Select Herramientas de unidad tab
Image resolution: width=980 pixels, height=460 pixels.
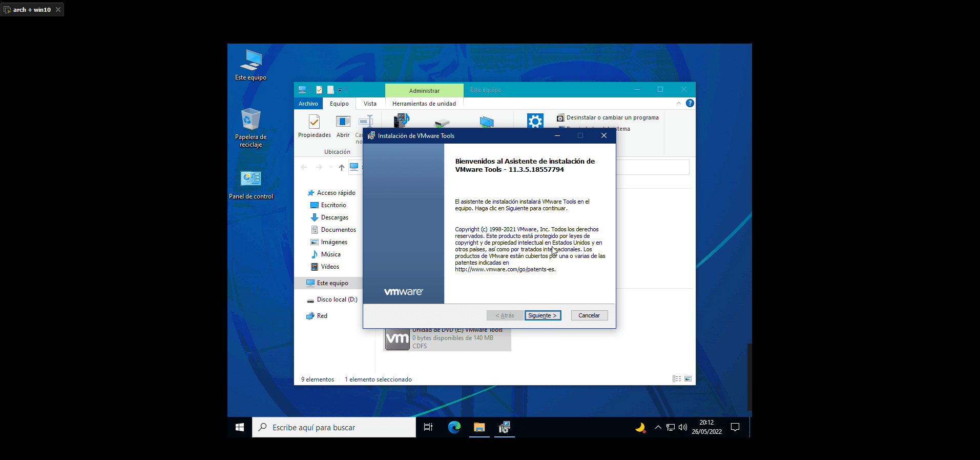pyautogui.click(x=424, y=104)
